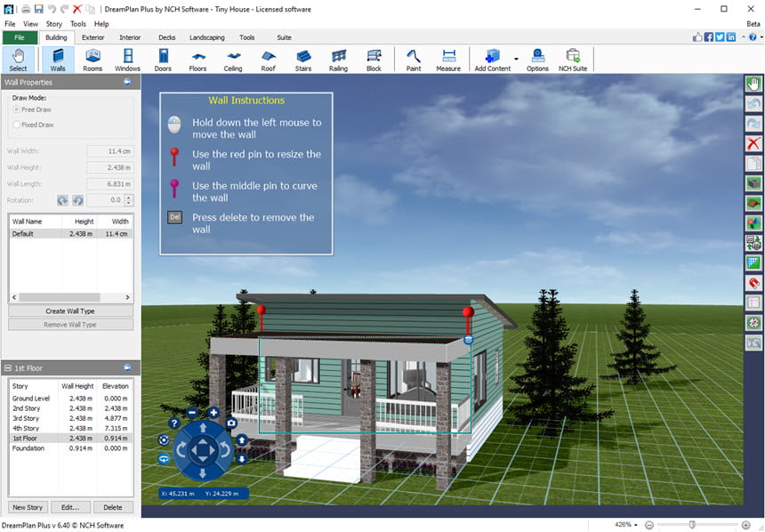The height and width of the screenshot is (532, 765).
Task: Open the Measure tool
Action: pos(448,60)
